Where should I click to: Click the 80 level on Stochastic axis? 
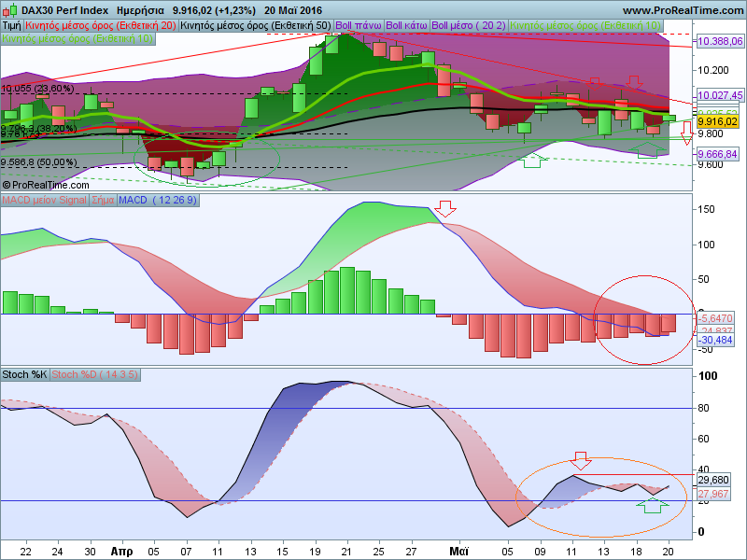[x=704, y=408]
